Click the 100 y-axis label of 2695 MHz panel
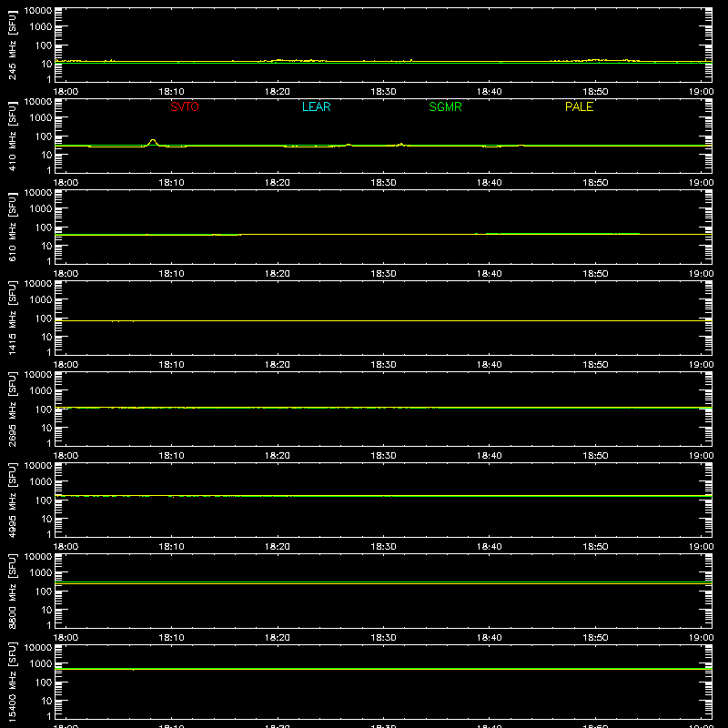Image resolution: width=728 pixels, height=728 pixels. click(44, 409)
